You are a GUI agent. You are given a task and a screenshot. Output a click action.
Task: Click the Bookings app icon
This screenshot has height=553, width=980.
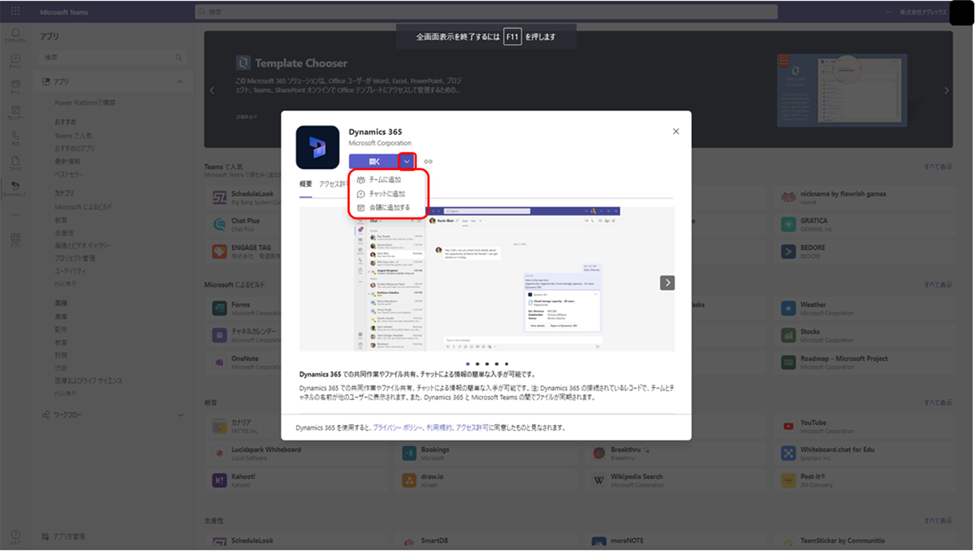tap(409, 453)
